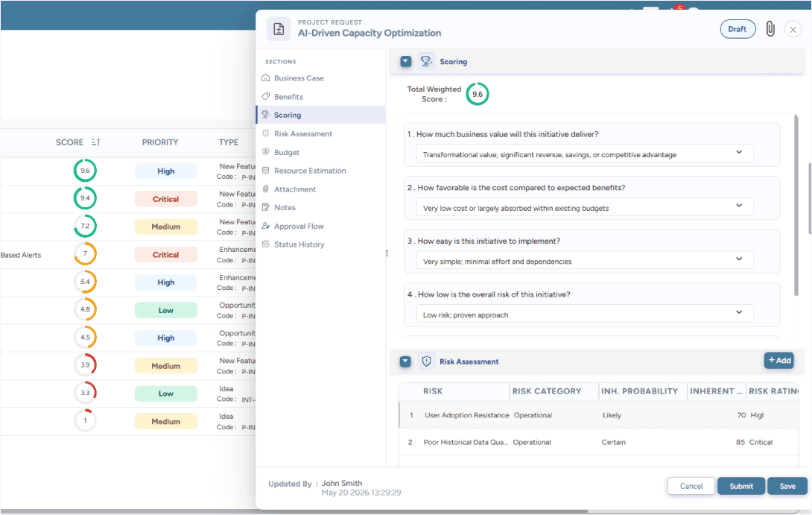Click the Risk Assessment shield sidebar icon
This screenshot has height=515, width=812.
coord(266,133)
